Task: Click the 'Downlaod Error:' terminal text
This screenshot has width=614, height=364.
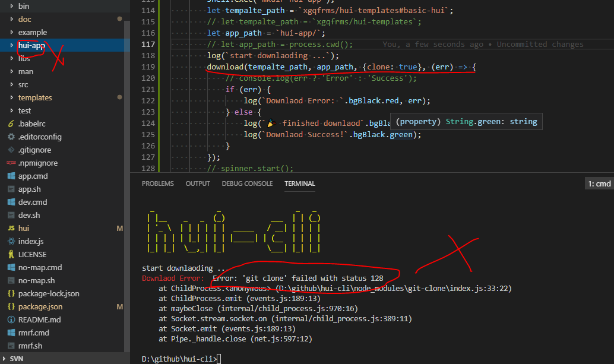Action: [173, 278]
